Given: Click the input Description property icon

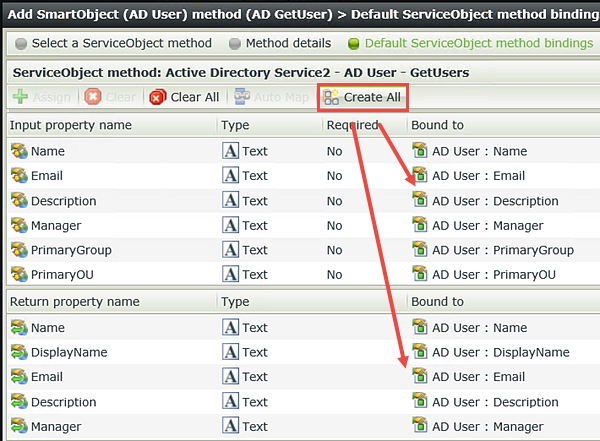Looking at the screenshot, I should (x=19, y=200).
